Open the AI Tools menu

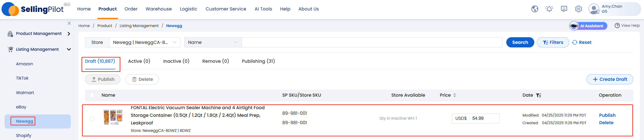[263, 9]
